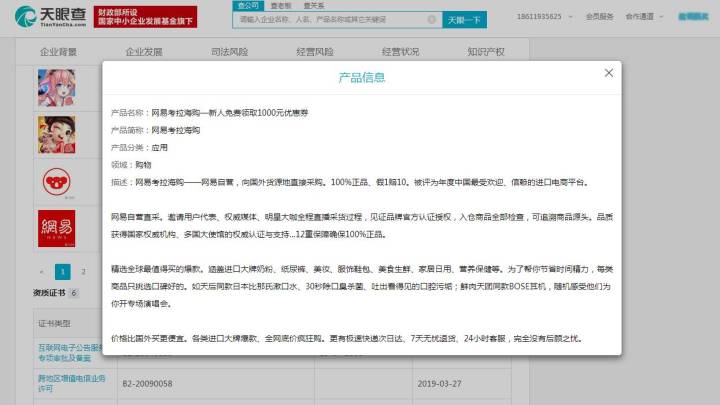Go to the 企业背景 section tab
The width and height of the screenshot is (720, 405).
pos(58,52)
